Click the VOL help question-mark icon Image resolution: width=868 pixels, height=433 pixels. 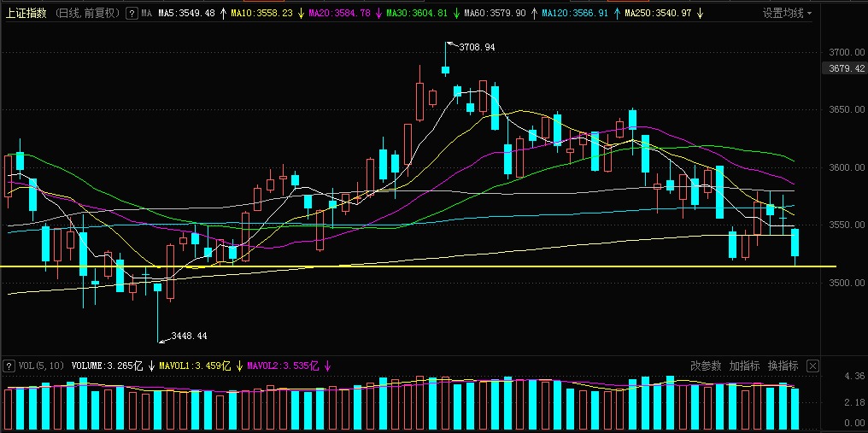click(9, 366)
